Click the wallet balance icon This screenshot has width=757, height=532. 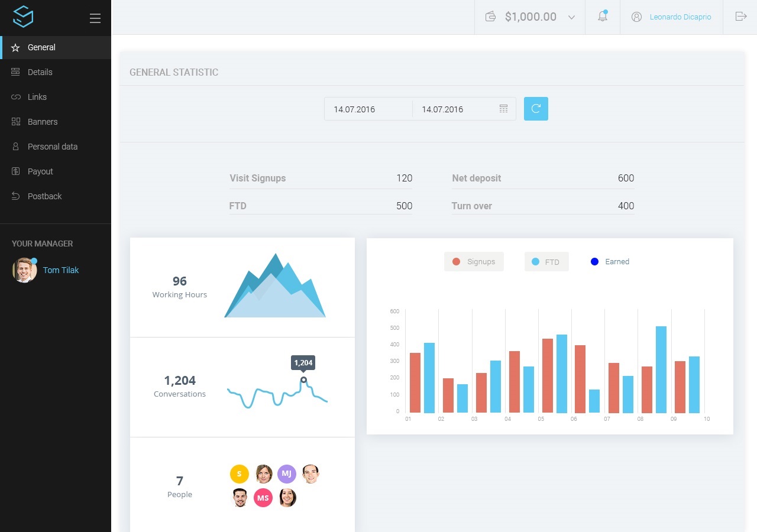tap(490, 17)
